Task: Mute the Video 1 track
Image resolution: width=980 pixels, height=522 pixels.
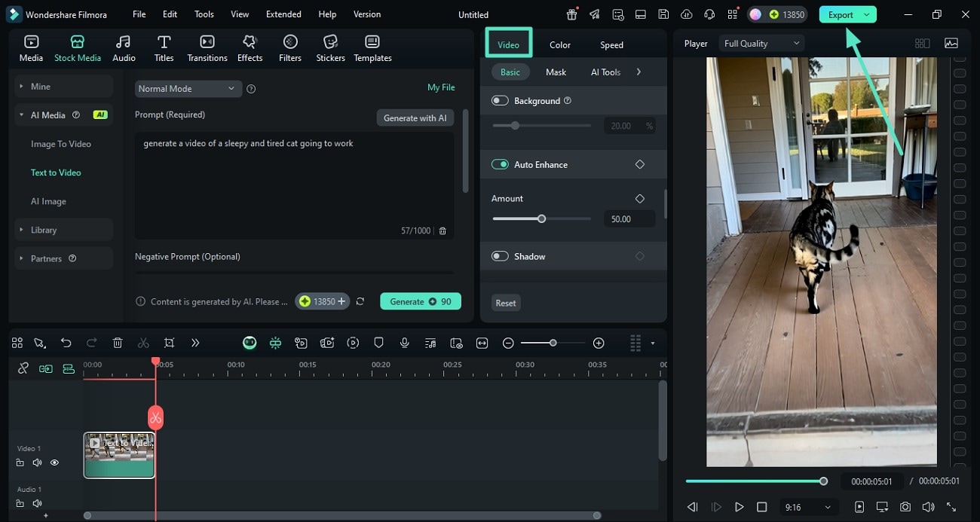Action: pyautogui.click(x=37, y=462)
